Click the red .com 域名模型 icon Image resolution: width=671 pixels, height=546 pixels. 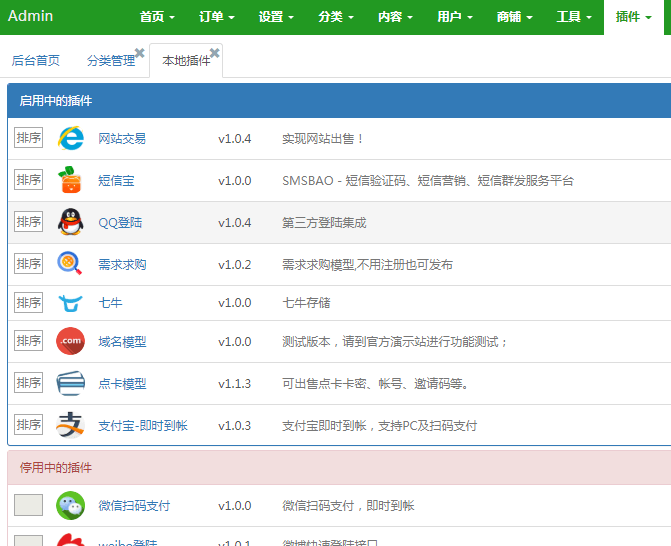point(71,341)
